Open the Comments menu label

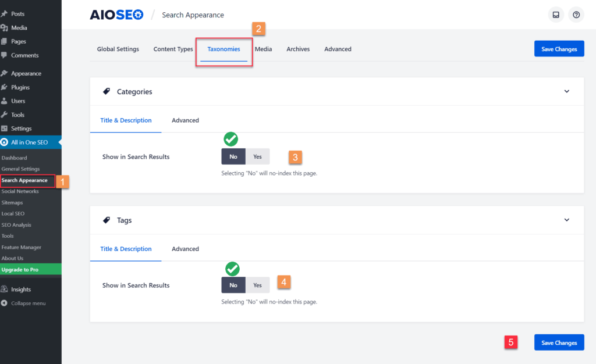coord(24,55)
